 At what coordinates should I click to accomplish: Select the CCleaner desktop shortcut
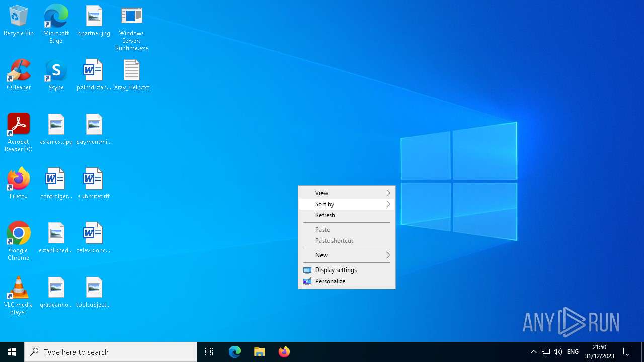(x=19, y=75)
